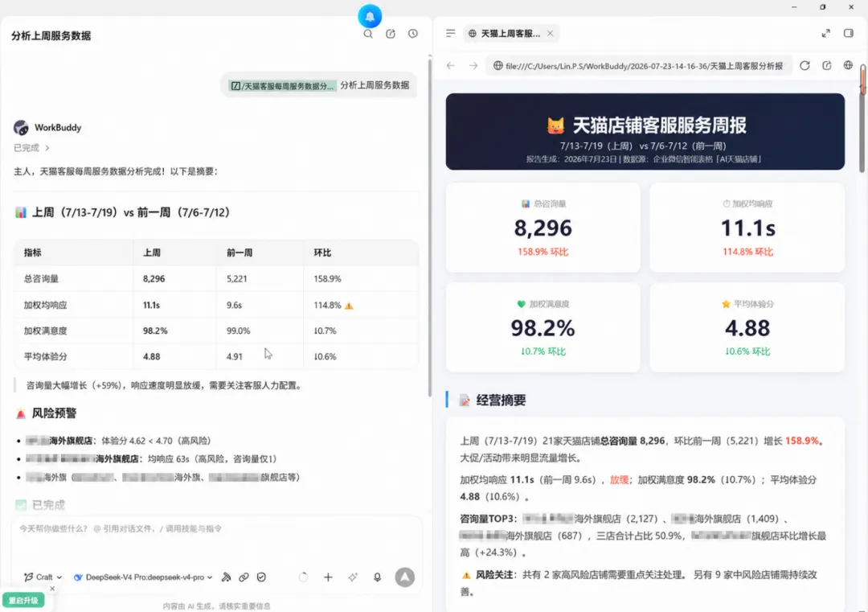
Task: Click the file URL address bar
Action: 639,66
